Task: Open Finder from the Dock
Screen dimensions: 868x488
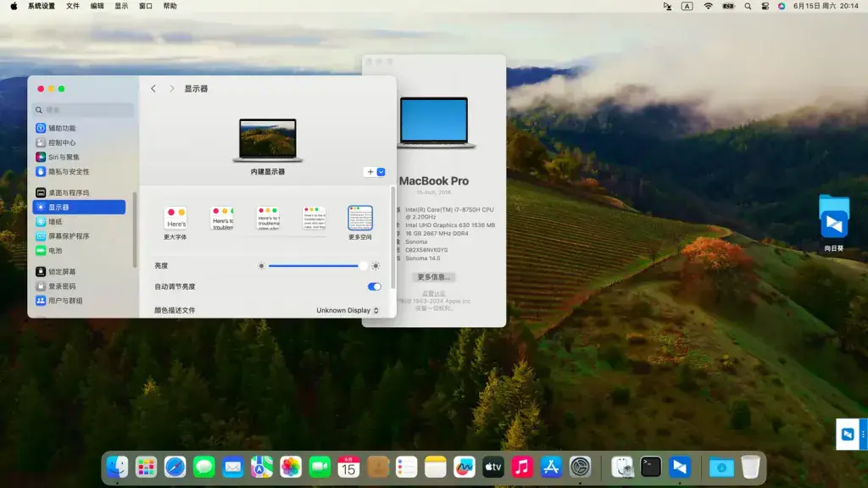Action: [x=117, y=468]
